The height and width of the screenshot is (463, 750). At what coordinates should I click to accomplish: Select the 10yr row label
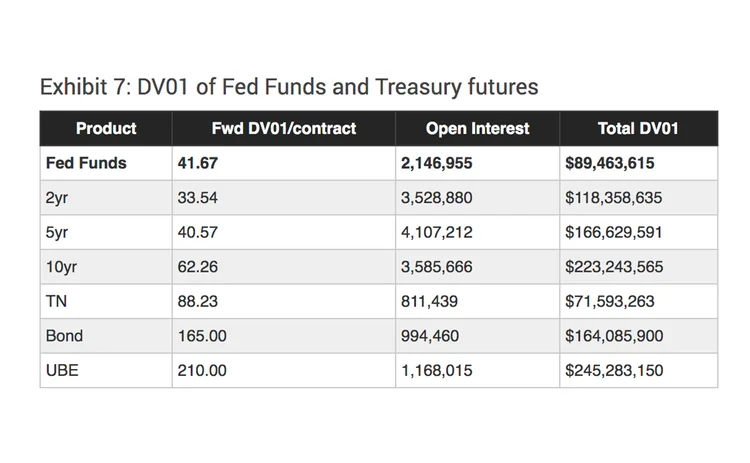point(60,267)
